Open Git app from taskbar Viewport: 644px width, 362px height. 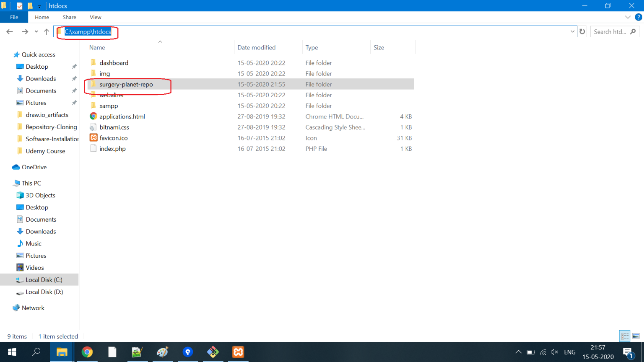[x=213, y=352]
